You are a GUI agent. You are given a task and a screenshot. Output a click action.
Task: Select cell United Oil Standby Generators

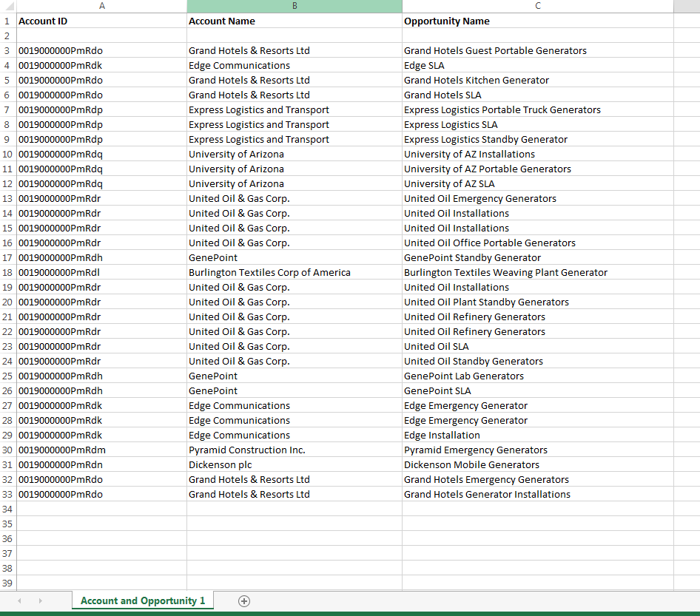click(x=538, y=362)
